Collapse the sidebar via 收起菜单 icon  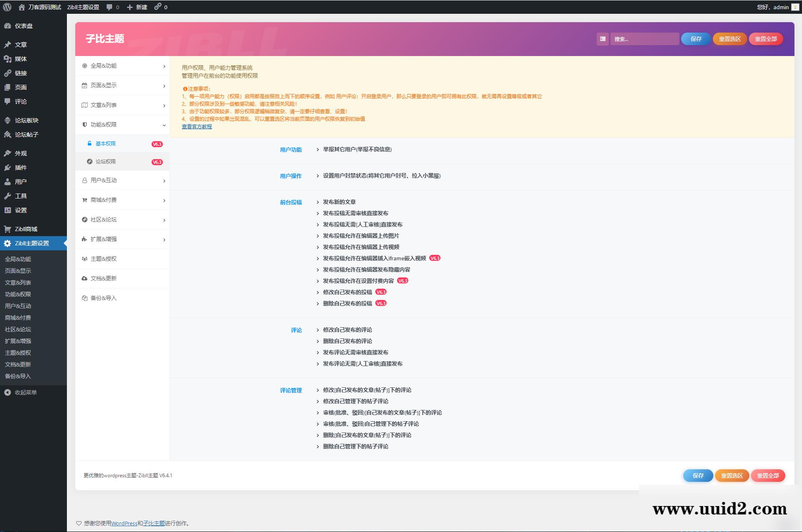(x=7, y=392)
